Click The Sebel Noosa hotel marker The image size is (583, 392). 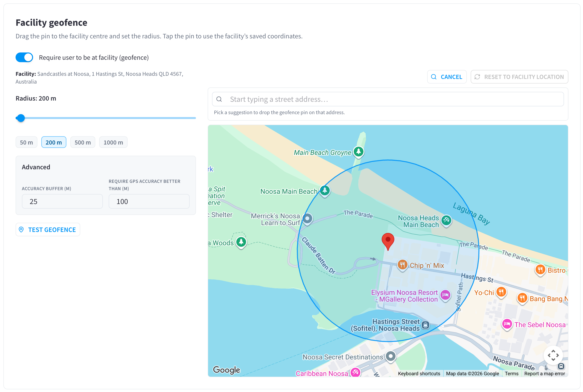(507, 324)
